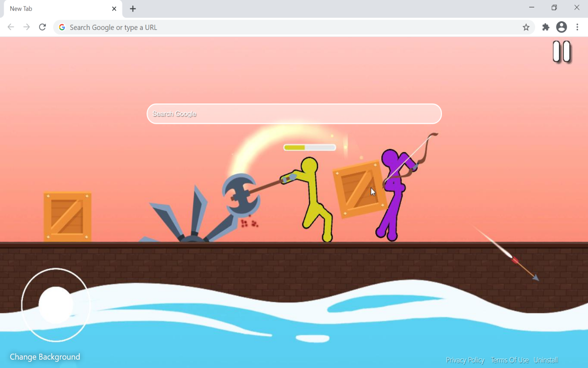This screenshot has width=588, height=368.
Task: Click the forward navigation arrow
Action: pos(26,27)
